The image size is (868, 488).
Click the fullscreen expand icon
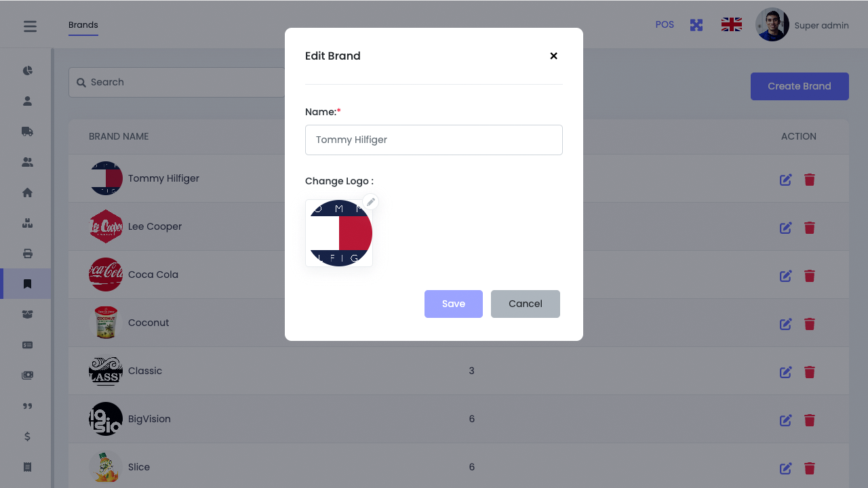click(x=696, y=25)
